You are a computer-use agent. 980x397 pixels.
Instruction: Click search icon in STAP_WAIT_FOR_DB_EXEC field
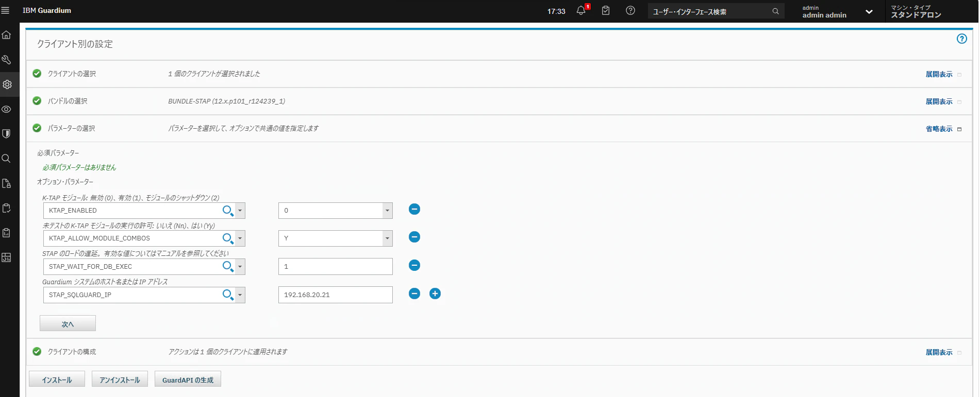228,267
